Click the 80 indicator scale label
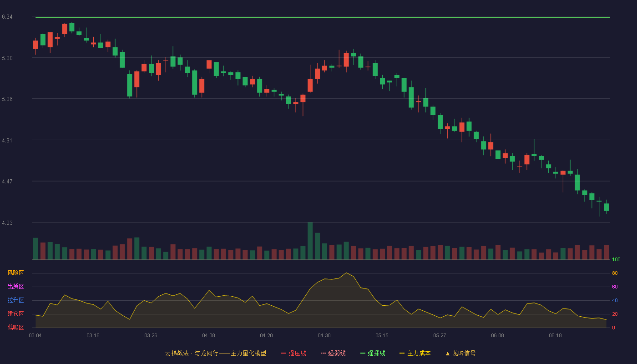The image size is (637, 364). (615, 273)
